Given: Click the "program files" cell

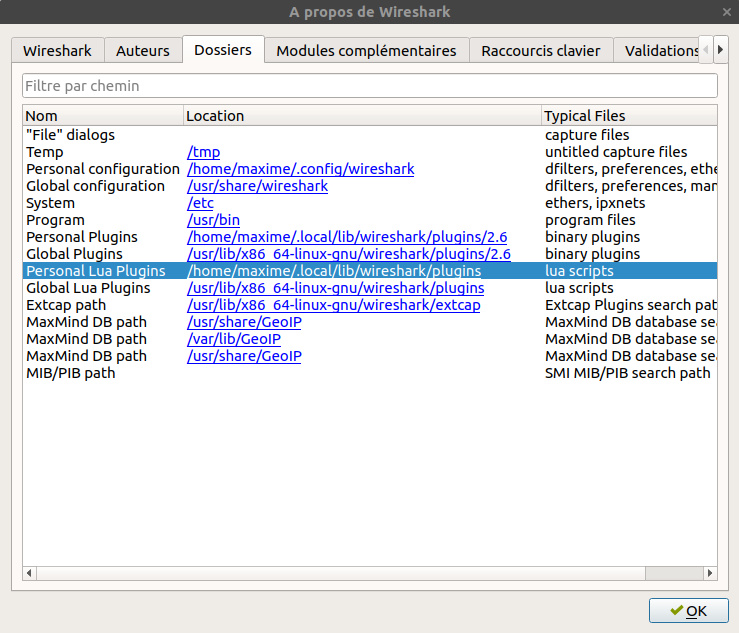Looking at the screenshot, I should click(590, 220).
